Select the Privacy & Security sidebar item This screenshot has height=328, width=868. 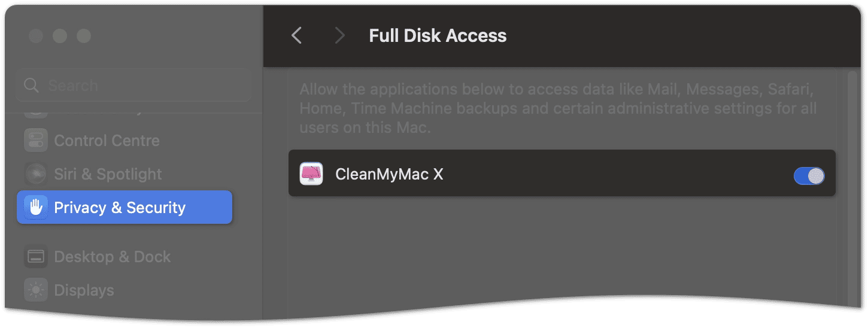(125, 207)
